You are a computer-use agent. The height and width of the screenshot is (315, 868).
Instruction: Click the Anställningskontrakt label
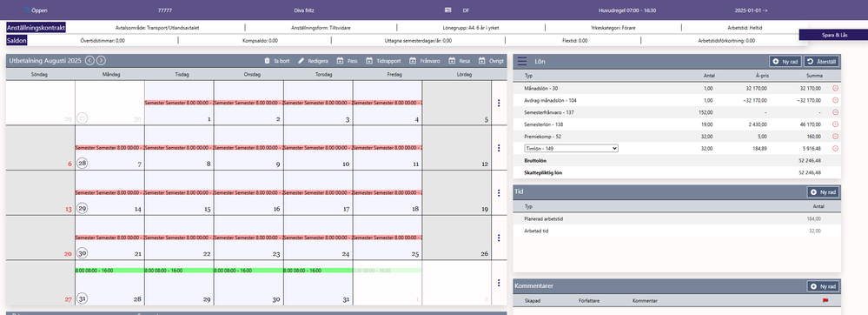coord(36,27)
